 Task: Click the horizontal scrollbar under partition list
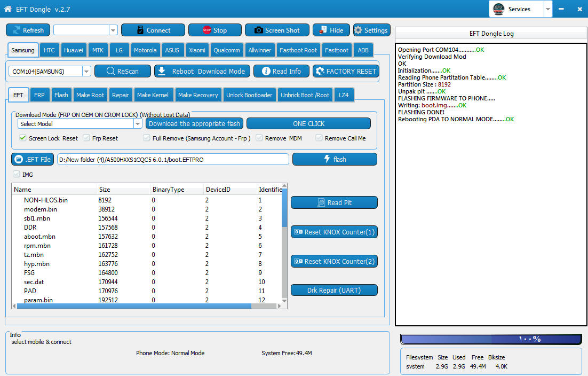coord(133,306)
